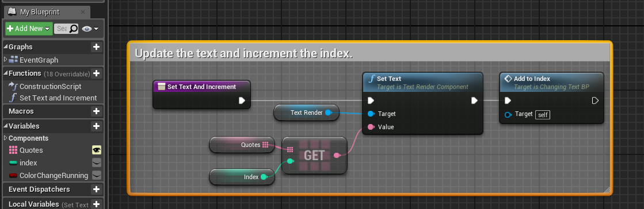Select the Quotes variable

pos(31,150)
